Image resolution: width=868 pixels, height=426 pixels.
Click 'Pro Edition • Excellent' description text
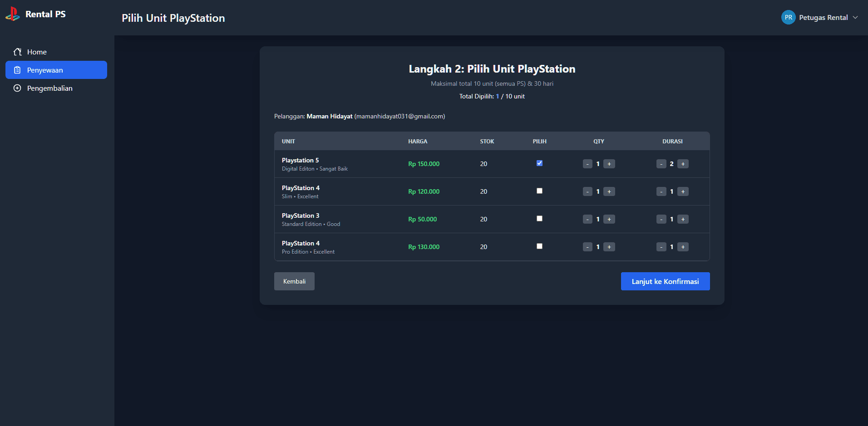[308, 252]
